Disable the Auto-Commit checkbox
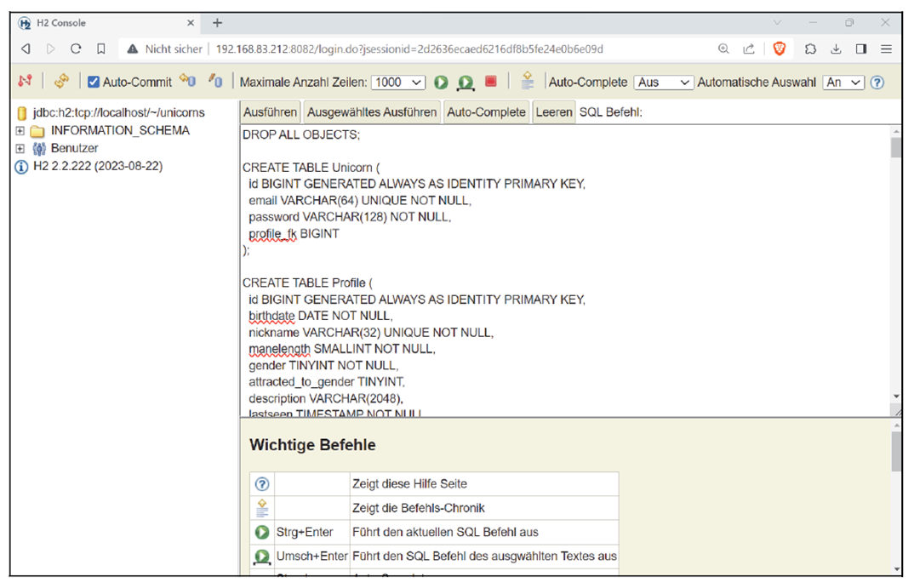Screen dimensions: 914x588 pyautogui.click(x=92, y=82)
